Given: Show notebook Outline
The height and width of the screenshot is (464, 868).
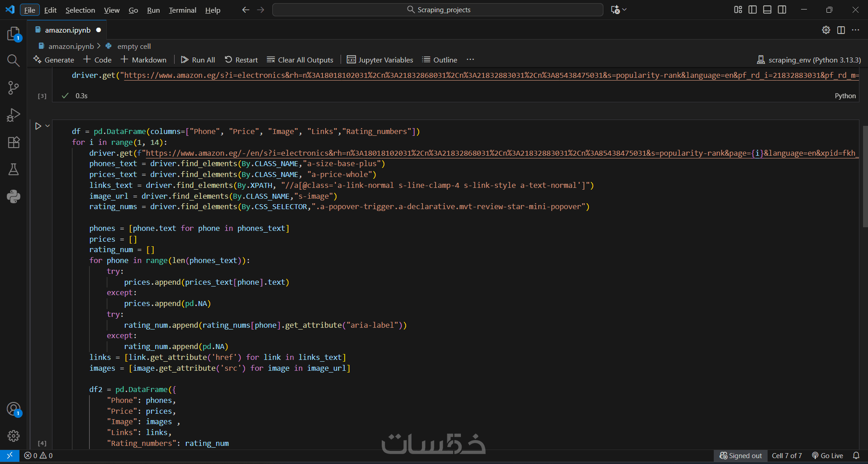Looking at the screenshot, I should (x=440, y=60).
